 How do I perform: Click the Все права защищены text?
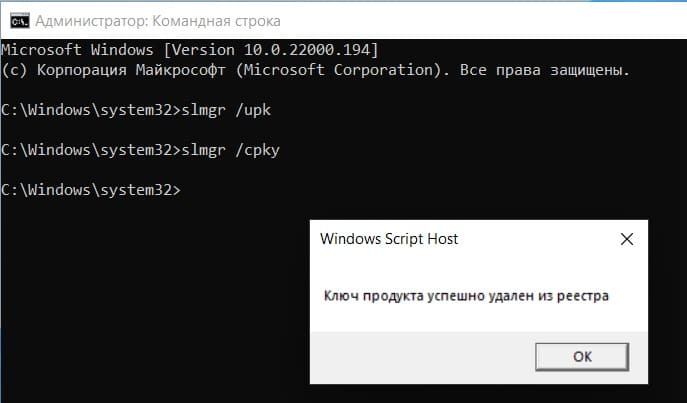[x=545, y=70]
